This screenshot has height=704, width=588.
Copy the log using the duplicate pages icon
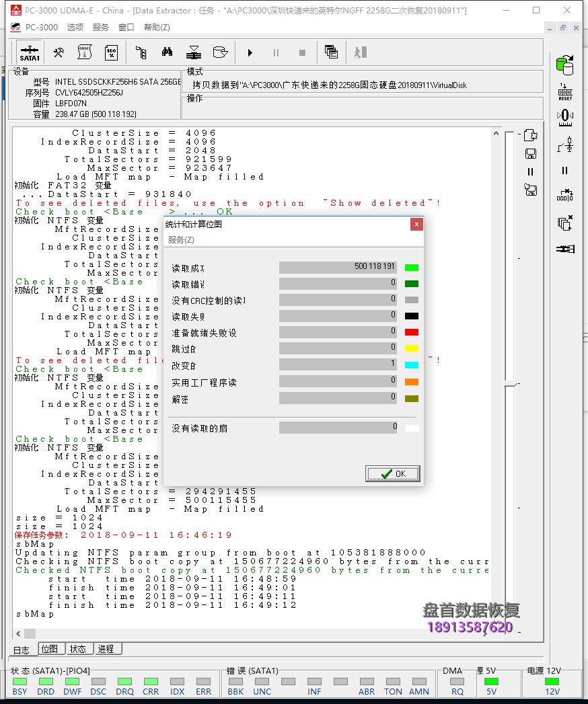point(332,52)
